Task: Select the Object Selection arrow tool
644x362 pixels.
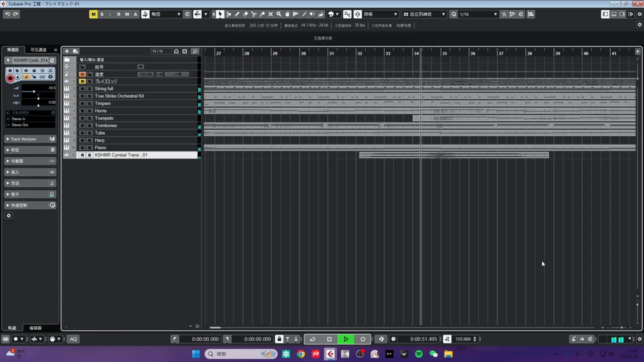Action: click(220, 14)
